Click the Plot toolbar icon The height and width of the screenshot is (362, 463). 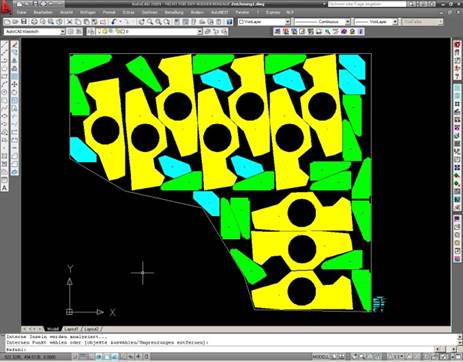pyautogui.click(x=34, y=22)
